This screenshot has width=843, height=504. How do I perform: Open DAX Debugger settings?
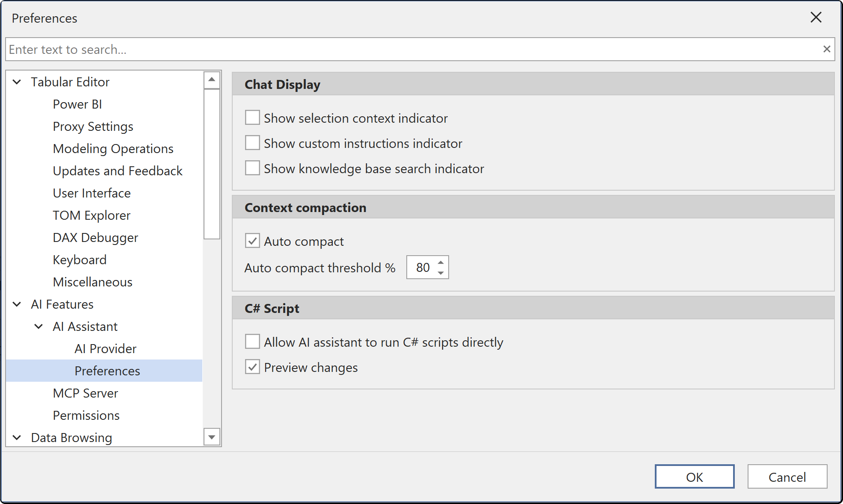(x=95, y=237)
